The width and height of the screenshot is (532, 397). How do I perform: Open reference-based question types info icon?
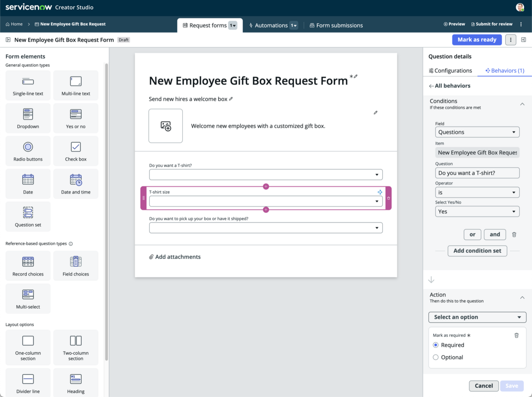coord(70,244)
